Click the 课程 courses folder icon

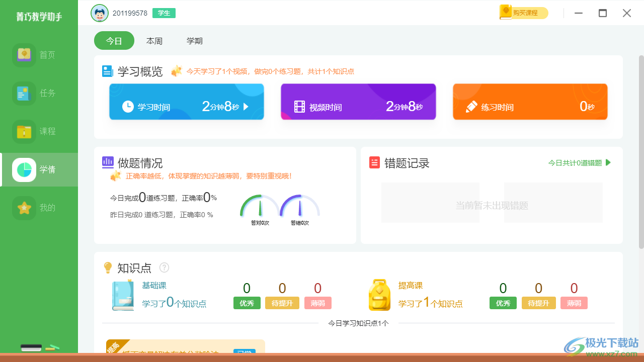click(x=24, y=131)
